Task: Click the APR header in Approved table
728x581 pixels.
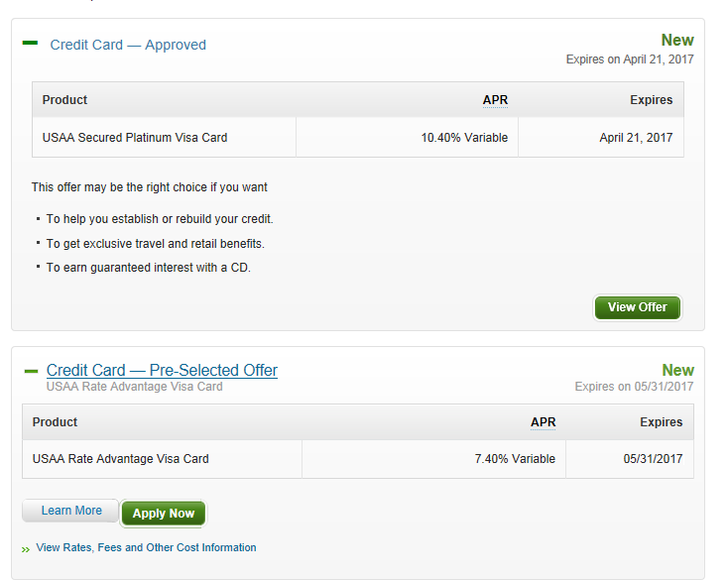Action: coord(495,100)
